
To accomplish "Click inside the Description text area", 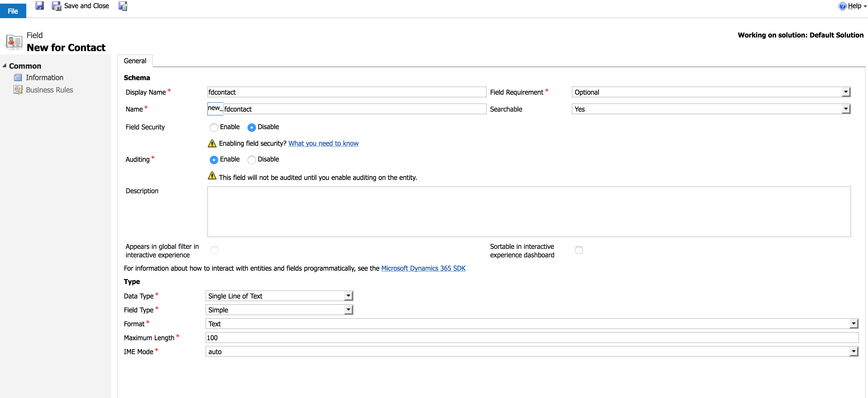I will (529, 212).
